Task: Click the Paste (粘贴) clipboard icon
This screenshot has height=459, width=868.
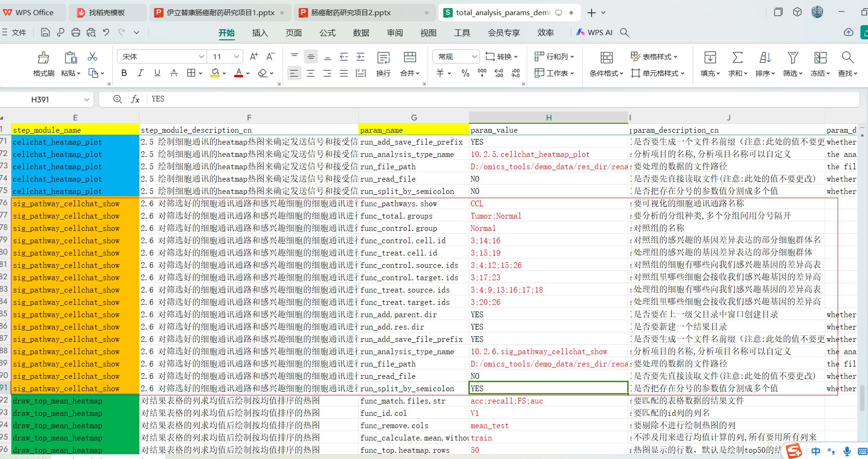Action: 71,58
